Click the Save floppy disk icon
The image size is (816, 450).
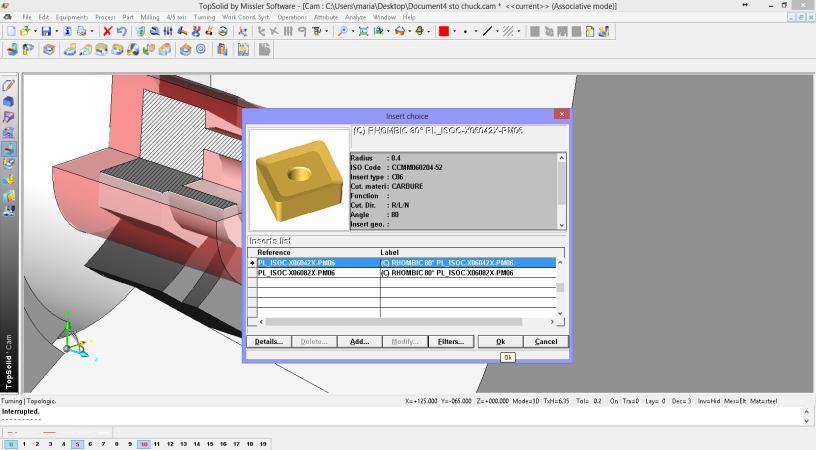point(46,32)
